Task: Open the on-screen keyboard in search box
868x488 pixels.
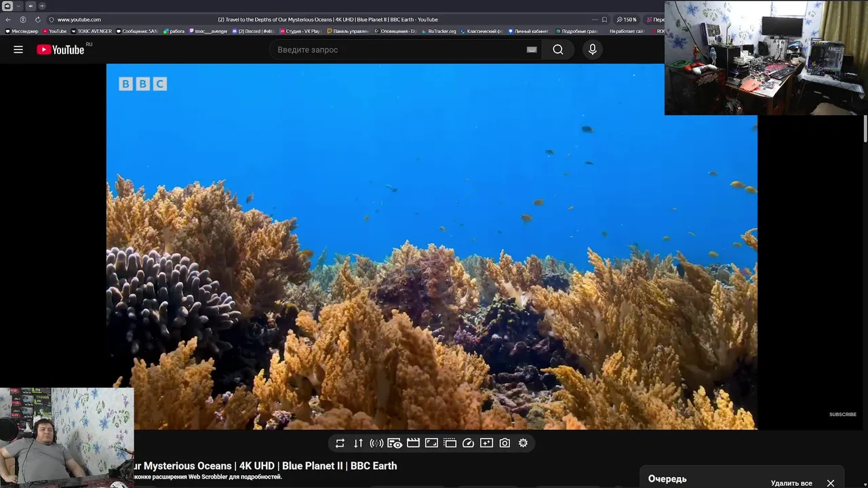Action: [532, 49]
